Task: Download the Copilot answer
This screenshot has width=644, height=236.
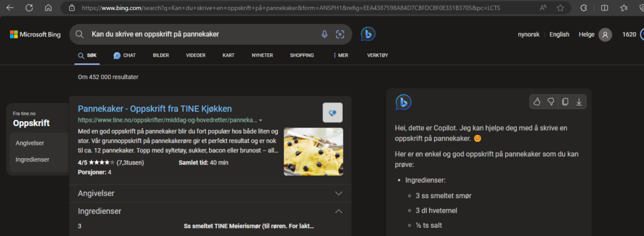Action: pyautogui.click(x=579, y=102)
